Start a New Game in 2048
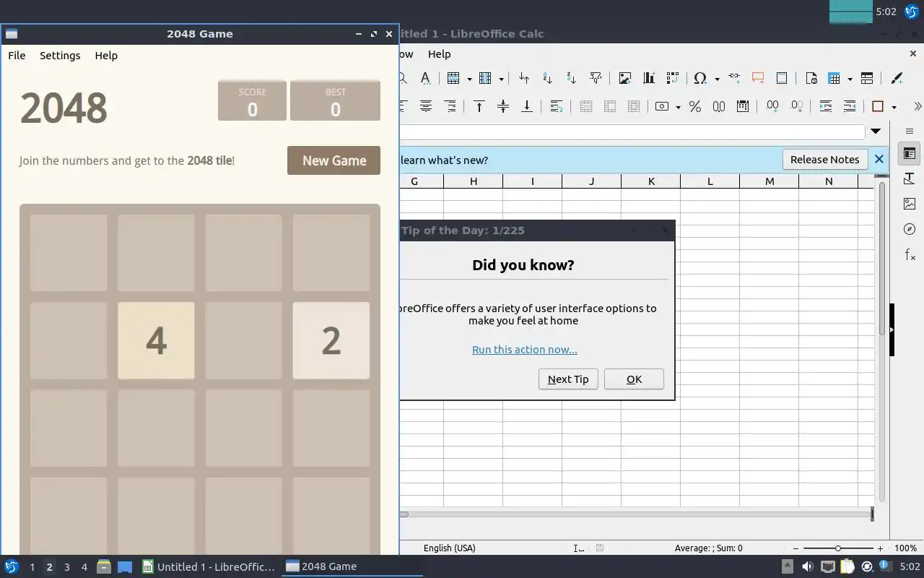The height and width of the screenshot is (578, 924). pos(334,160)
